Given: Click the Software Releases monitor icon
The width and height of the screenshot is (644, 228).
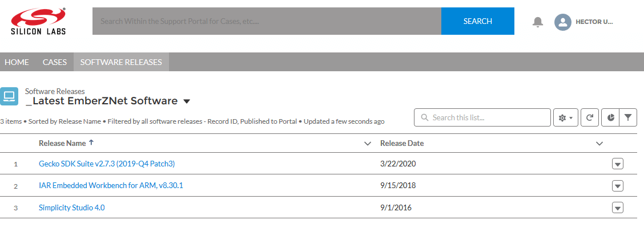Looking at the screenshot, I should click(x=9, y=96).
